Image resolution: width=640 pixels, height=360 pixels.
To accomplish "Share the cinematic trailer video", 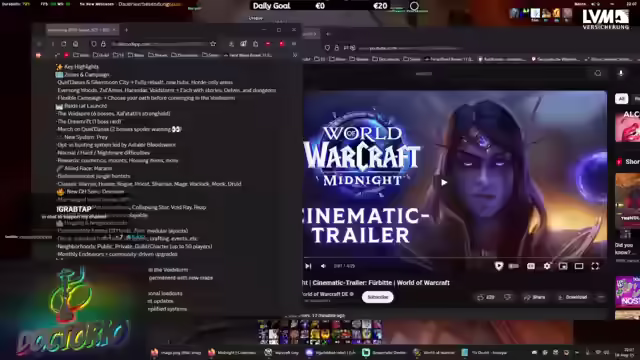I will coord(535,297).
